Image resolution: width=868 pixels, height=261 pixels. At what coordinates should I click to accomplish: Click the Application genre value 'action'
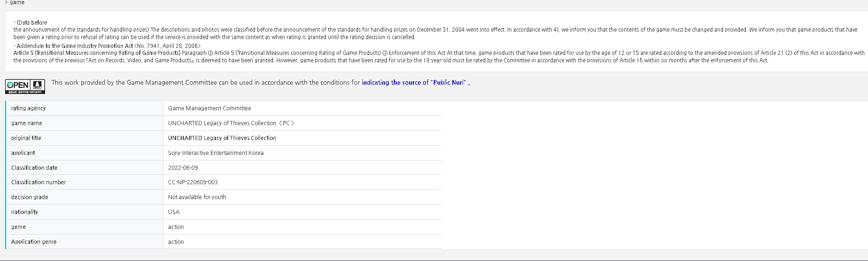(176, 242)
